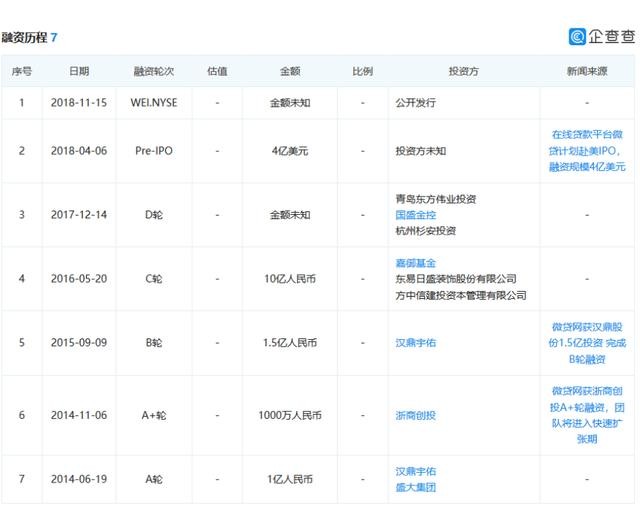This screenshot has height=508, width=640.
Task: Select the 10亿人民币 amount cell
Action: click(290, 279)
